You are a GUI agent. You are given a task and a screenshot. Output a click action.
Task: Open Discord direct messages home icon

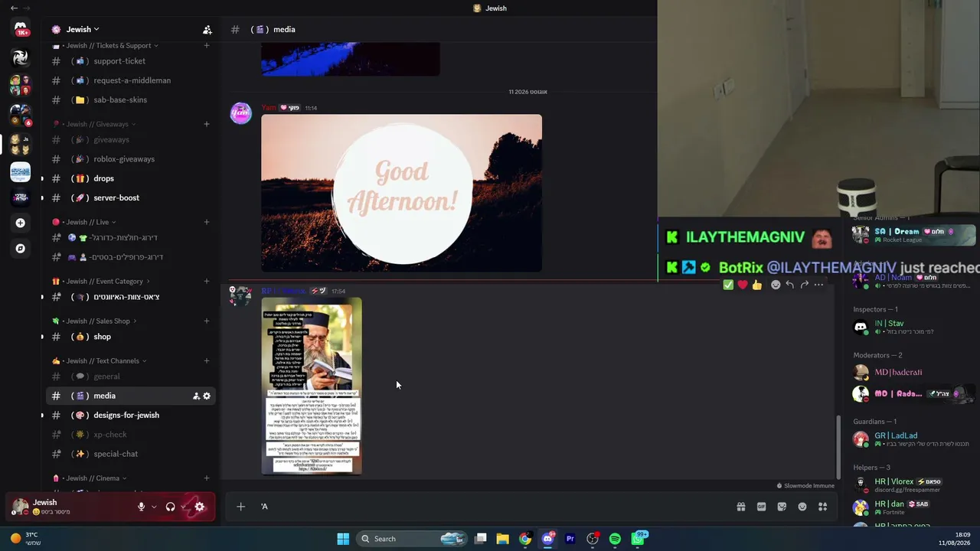coord(21,29)
